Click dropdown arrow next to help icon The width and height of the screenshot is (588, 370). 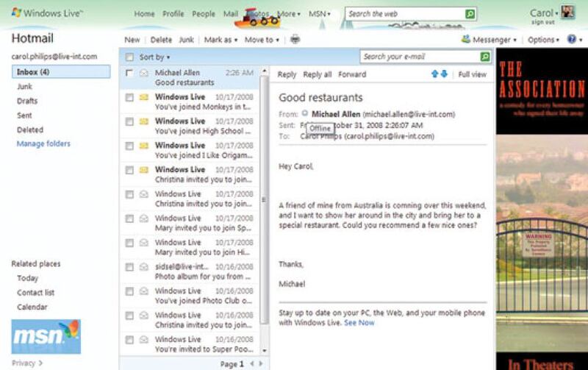581,40
